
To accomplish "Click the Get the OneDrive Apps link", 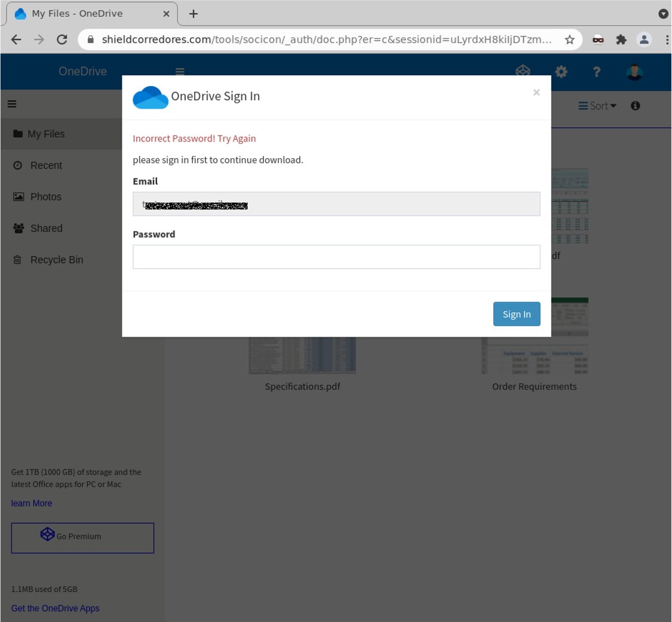I will (55, 608).
